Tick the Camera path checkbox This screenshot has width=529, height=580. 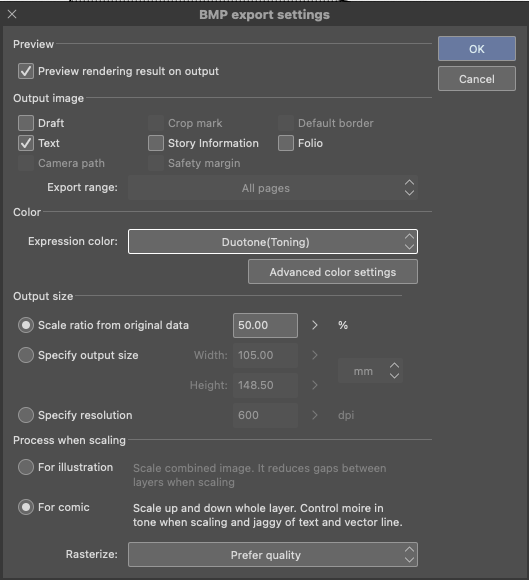26,163
